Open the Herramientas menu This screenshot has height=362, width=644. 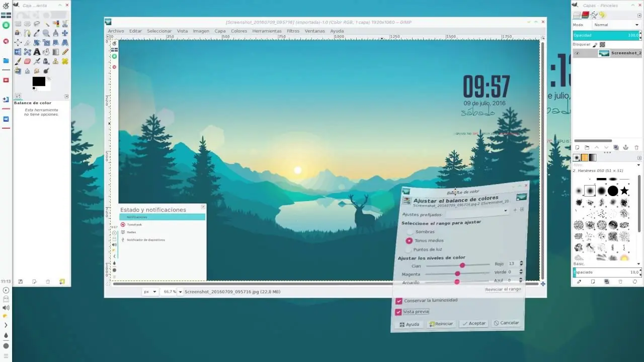pyautogui.click(x=267, y=31)
